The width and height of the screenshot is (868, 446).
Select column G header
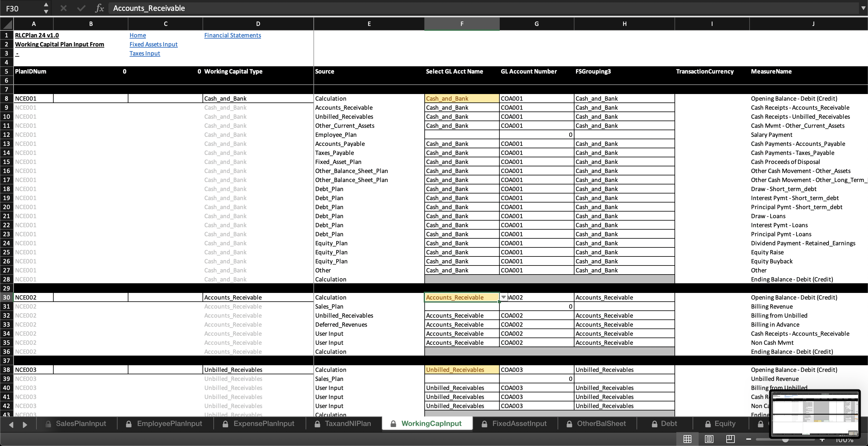point(536,24)
